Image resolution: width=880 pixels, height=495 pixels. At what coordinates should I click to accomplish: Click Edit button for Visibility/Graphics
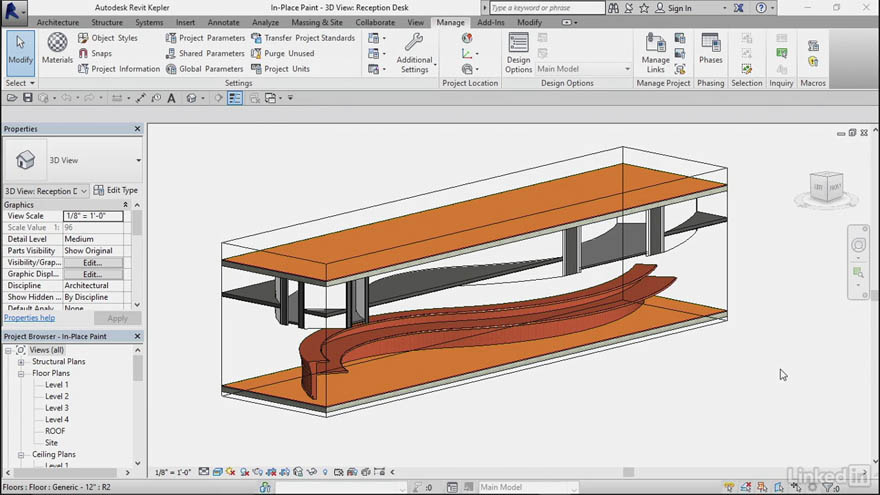click(x=93, y=263)
